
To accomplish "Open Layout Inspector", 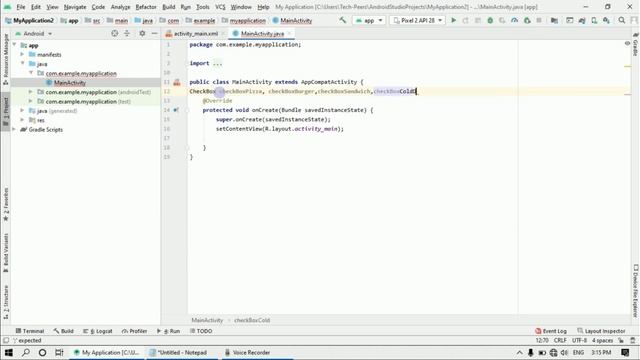I will [x=601, y=331].
